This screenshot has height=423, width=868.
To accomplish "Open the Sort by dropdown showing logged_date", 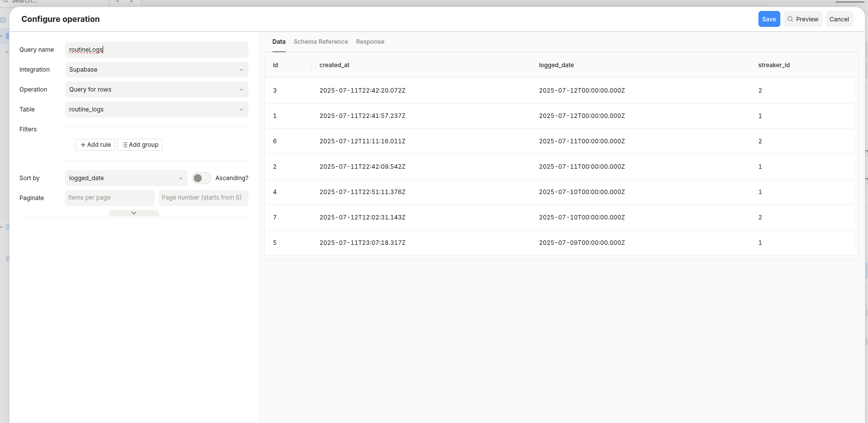I will (126, 178).
